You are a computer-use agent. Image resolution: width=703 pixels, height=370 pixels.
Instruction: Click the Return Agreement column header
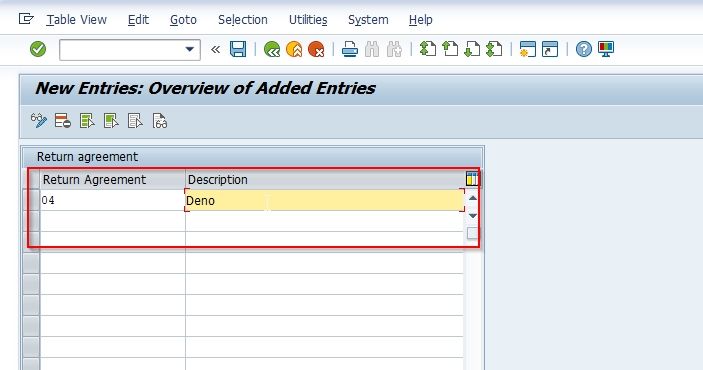click(x=113, y=179)
